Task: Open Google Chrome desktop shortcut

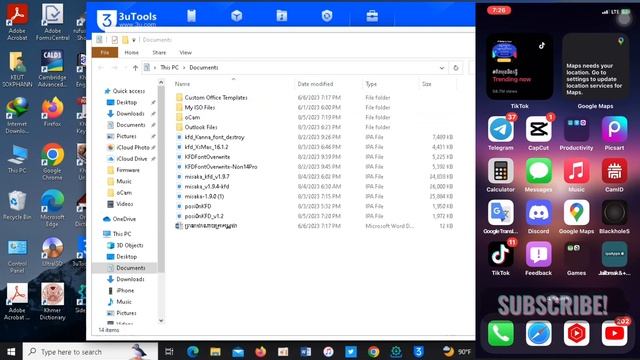Action: pos(52,161)
